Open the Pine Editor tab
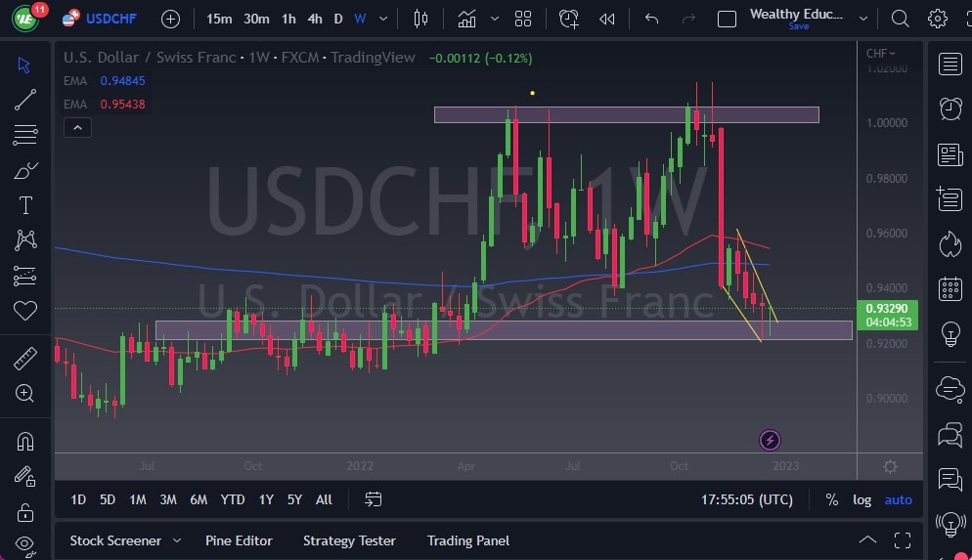 239,540
